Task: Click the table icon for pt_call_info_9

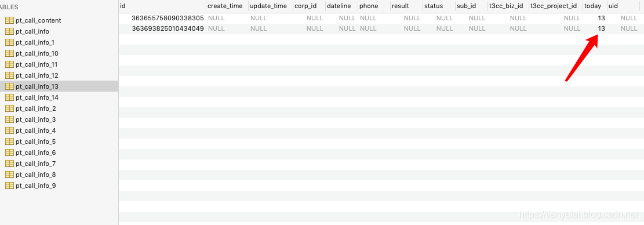Action: tap(9, 186)
